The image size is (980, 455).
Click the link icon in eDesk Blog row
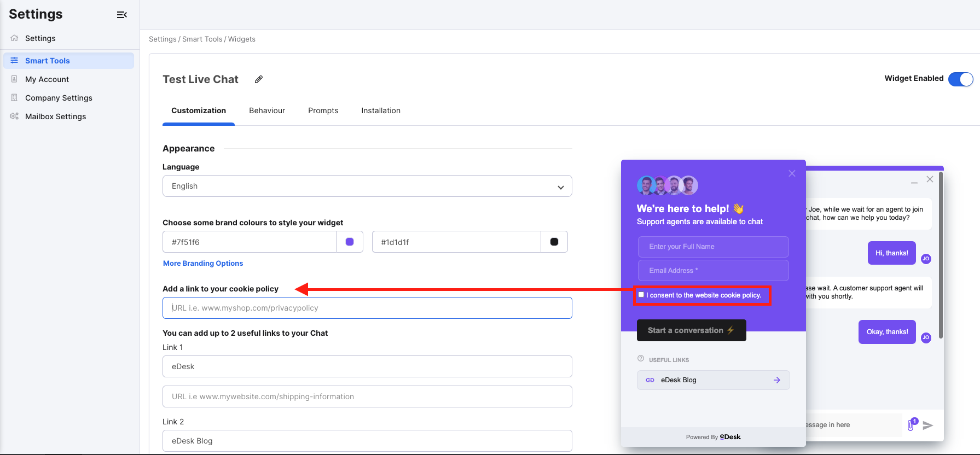[x=650, y=380]
